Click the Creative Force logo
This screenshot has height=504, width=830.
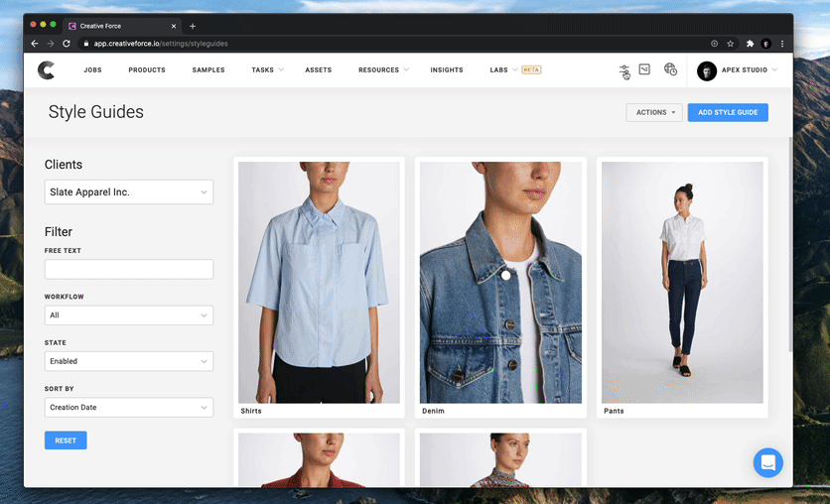pos(46,69)
